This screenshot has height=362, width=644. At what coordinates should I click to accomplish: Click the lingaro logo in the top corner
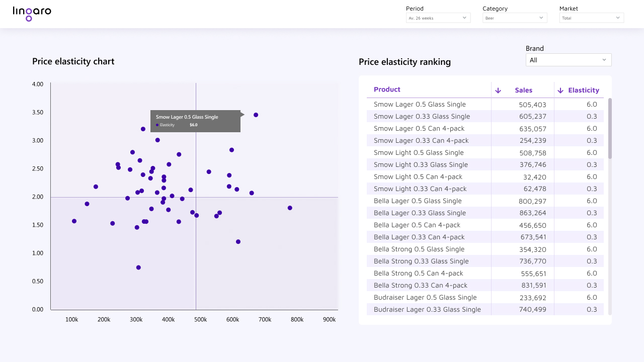pyautogui.click(x=32, y=14)
